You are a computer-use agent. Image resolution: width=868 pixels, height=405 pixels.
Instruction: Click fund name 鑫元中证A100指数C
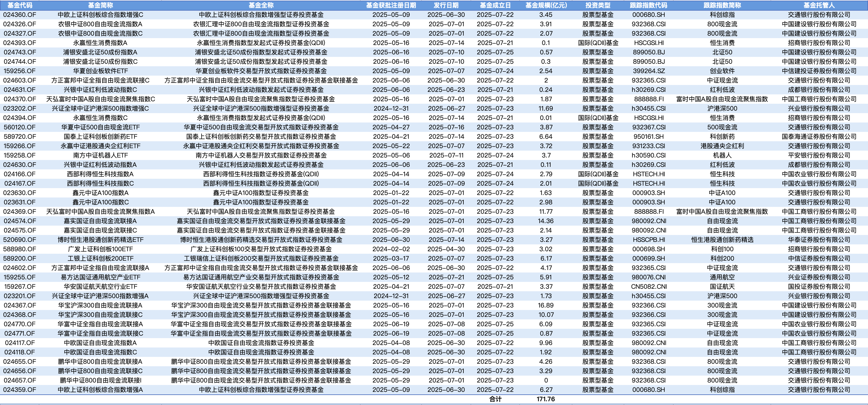pos(100,202)
